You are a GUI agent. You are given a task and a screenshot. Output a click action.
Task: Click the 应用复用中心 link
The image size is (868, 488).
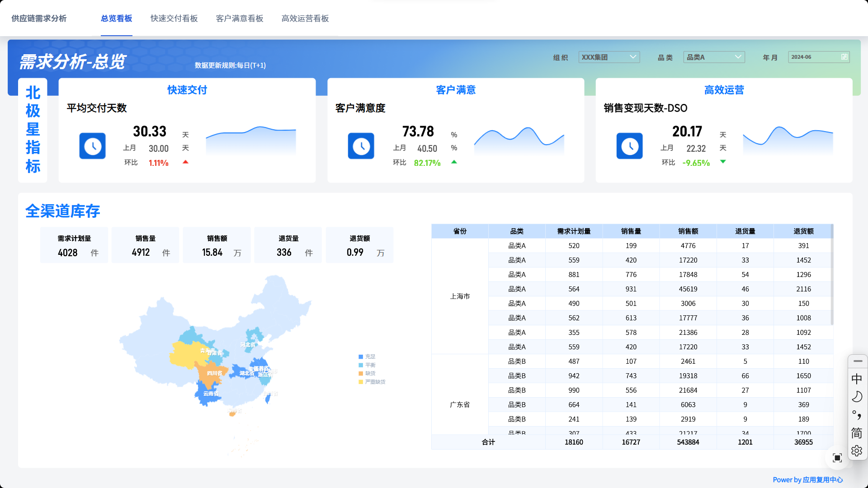pos(822,480)
